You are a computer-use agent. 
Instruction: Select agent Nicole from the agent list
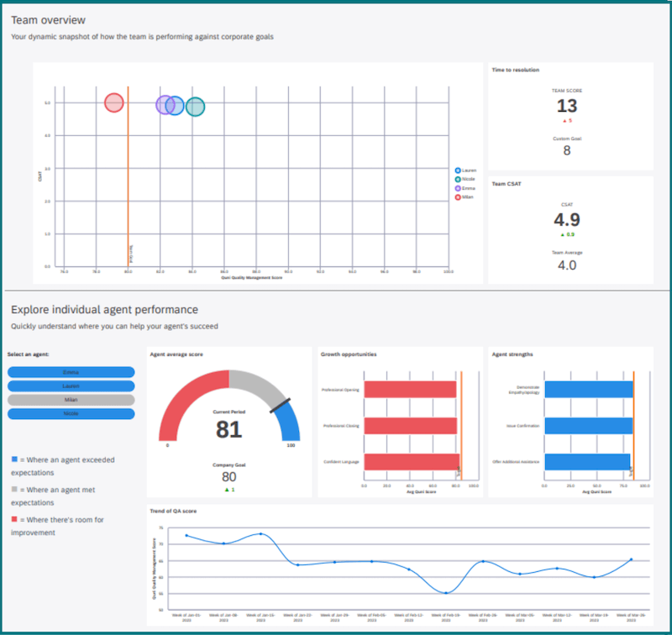71,413
